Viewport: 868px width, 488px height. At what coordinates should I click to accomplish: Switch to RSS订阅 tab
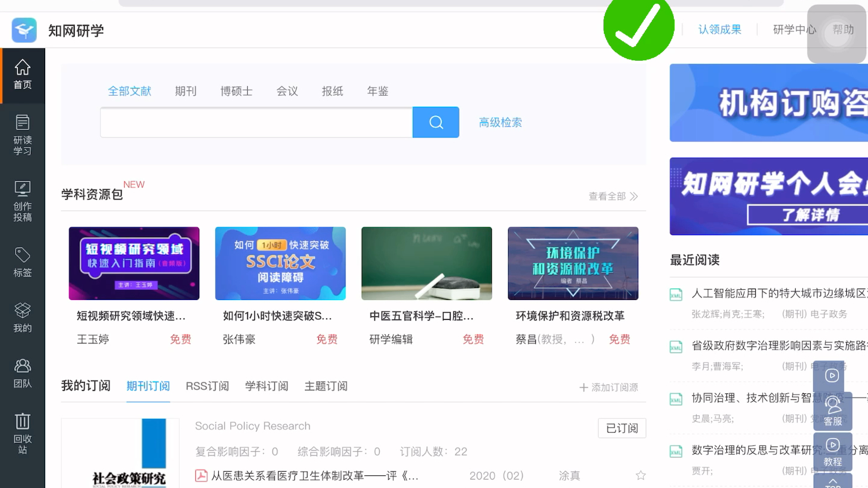[207, 386]
